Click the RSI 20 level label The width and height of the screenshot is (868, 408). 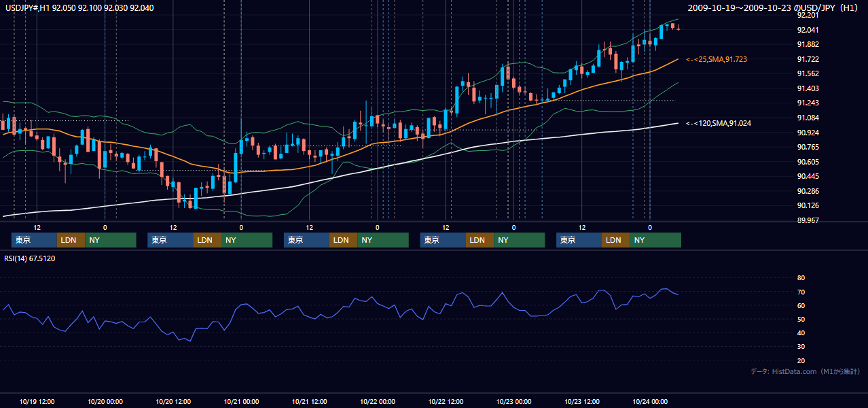tap(801, 360)
